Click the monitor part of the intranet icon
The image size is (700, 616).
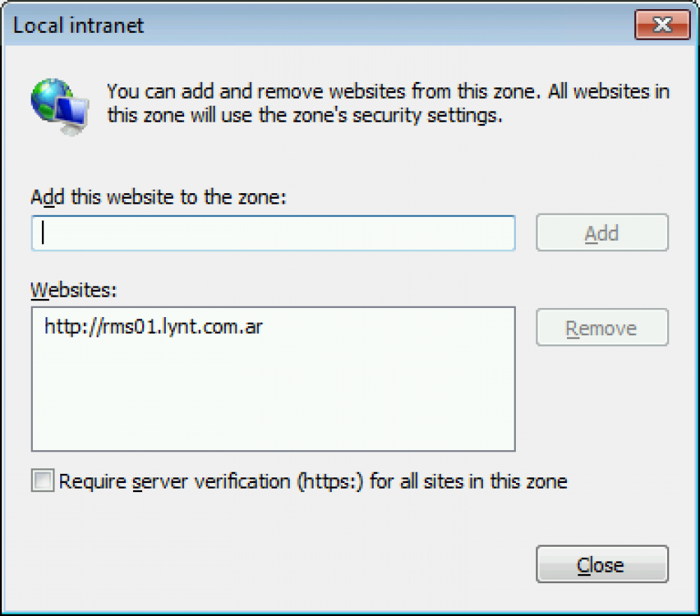coord(71,114)
